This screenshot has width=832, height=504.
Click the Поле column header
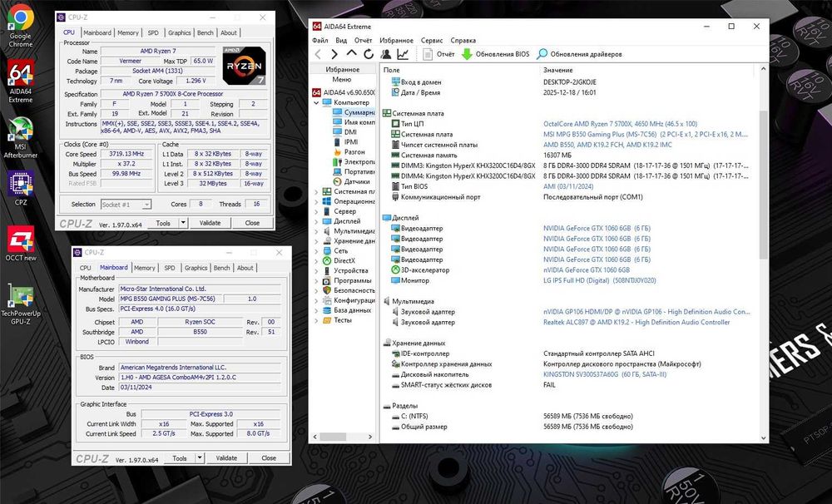459,70
